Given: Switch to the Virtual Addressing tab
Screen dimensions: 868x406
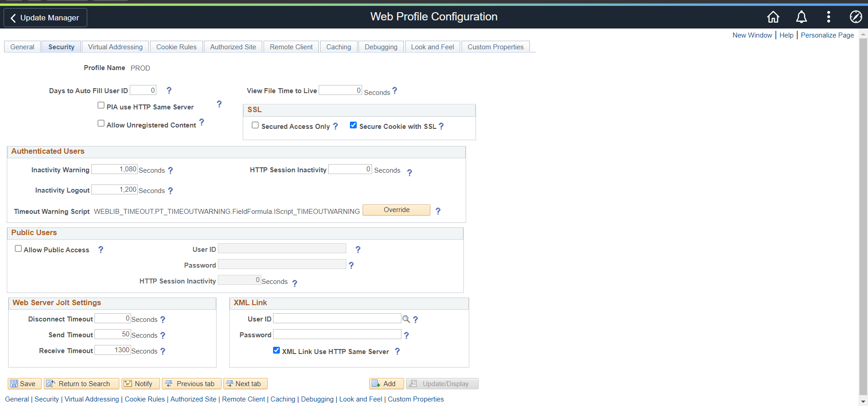Looking at the screenshot, I should [115, 47].
